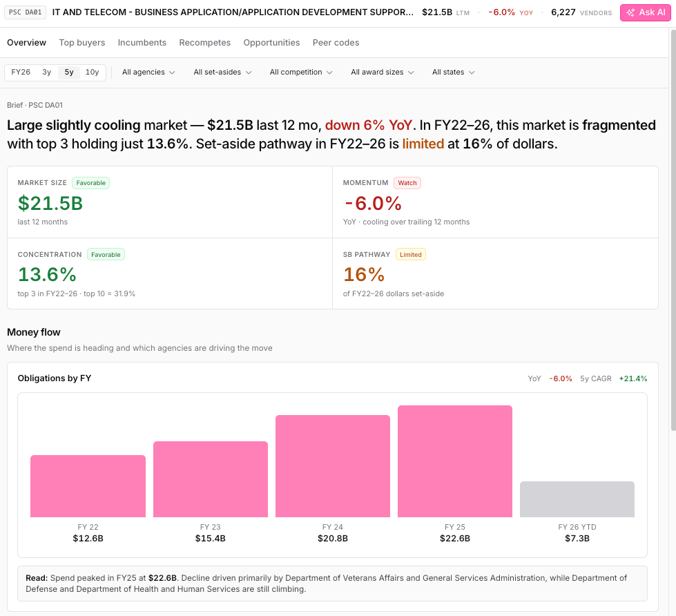This screenshot has height=616, width=676.
Task: Click the 16% SB pathway value
Action: pos(364,275)
